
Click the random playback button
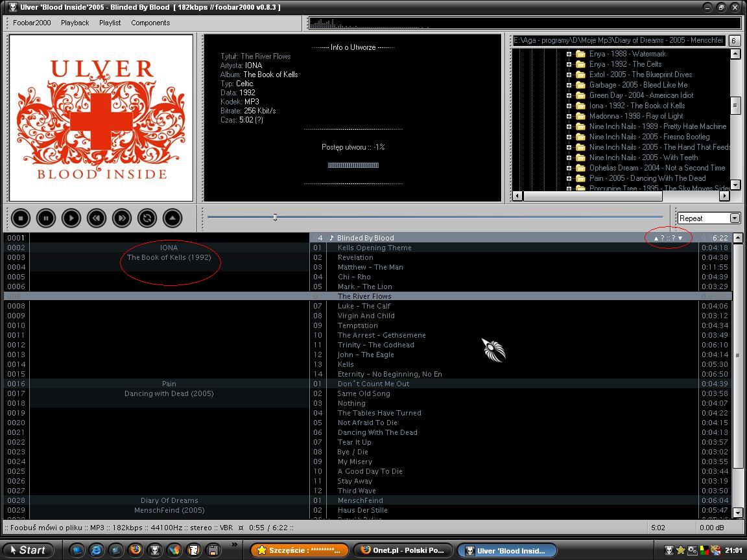tap(147, 218)
